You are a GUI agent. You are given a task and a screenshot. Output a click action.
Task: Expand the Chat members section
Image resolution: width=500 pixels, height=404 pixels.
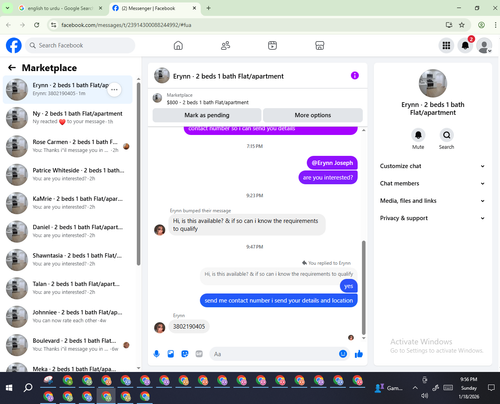pyautogui.click(x=432, y=183)
